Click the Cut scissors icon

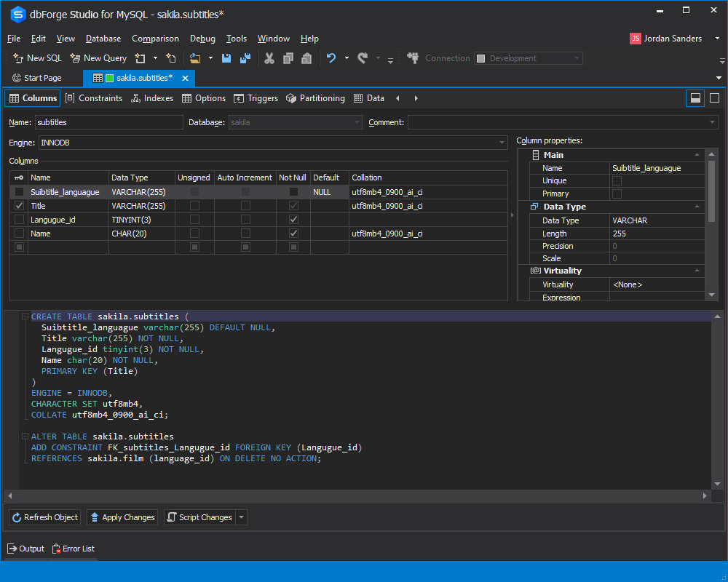[269, 58]
